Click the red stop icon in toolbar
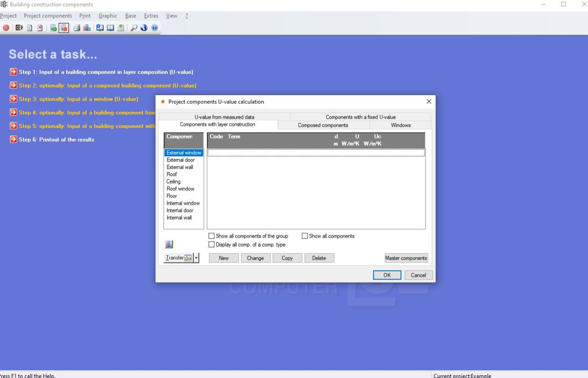This screenshot has height=378, width=588. (x=6, y=28)
